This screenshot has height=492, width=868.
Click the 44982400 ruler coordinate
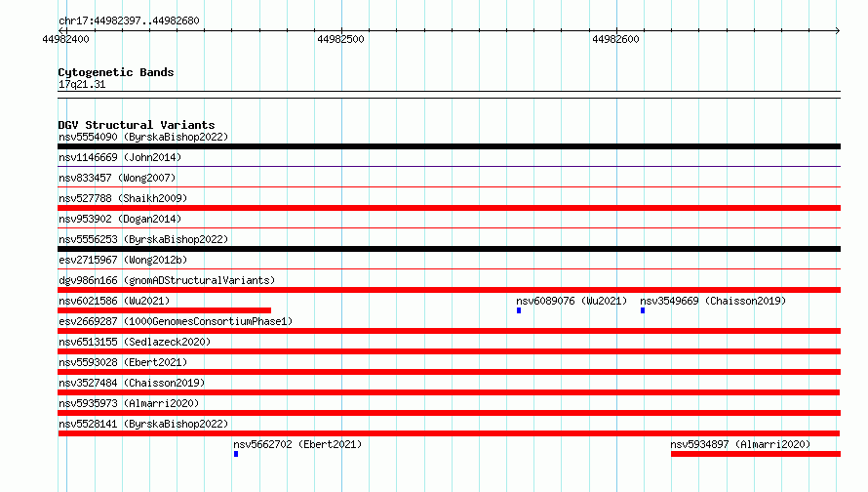click(65, 39)
